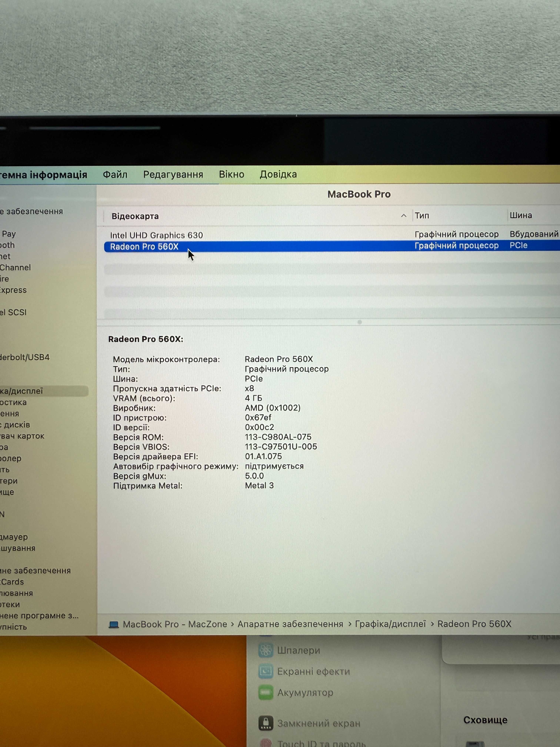Image resolution: width=560 pixels, height=747 pixels.
Task: Open Акумулятор icon in System Settings
Action: pyautogui.click(x=266, y=693)
